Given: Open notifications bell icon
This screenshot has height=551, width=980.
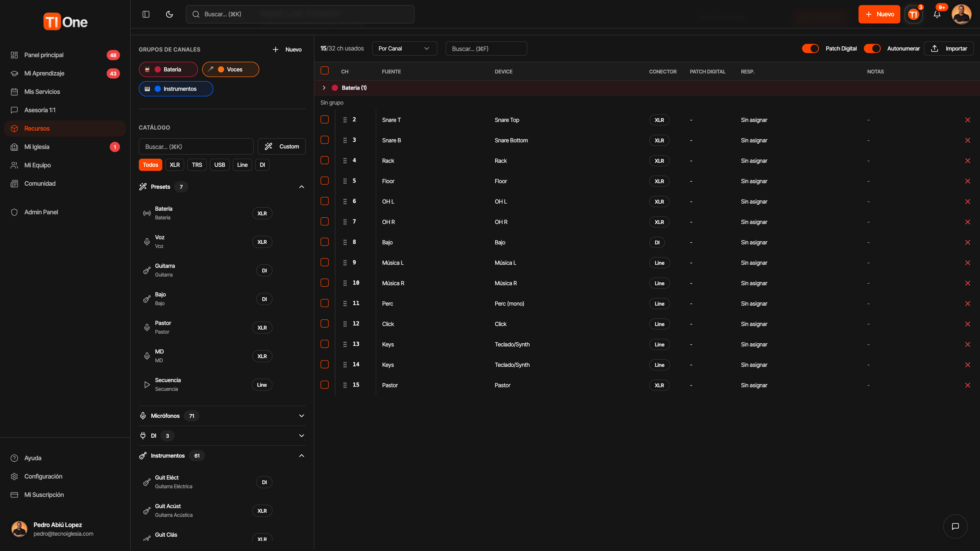Looking at the screenshot, I should point(937,15).
